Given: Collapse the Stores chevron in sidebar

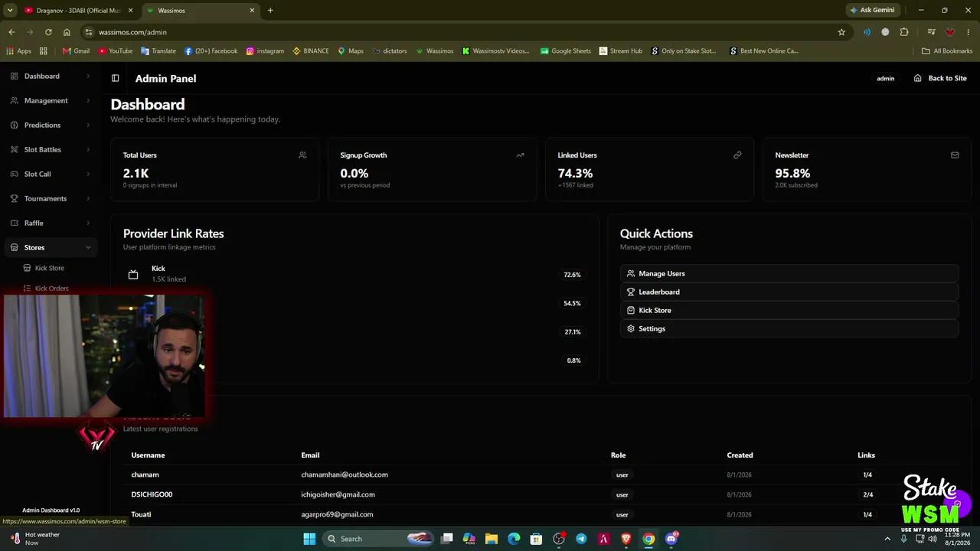Looking at the screenshot, I should pos(88,248).
